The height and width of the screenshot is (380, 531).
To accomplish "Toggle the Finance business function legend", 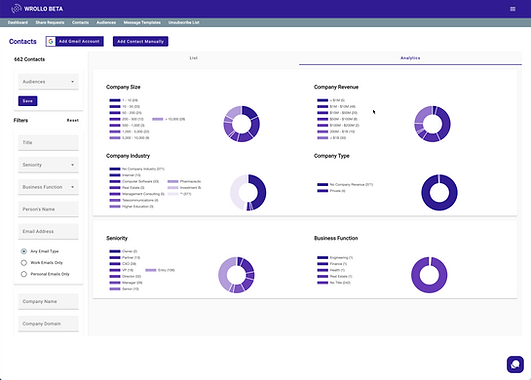I will (x=332, y=264).
